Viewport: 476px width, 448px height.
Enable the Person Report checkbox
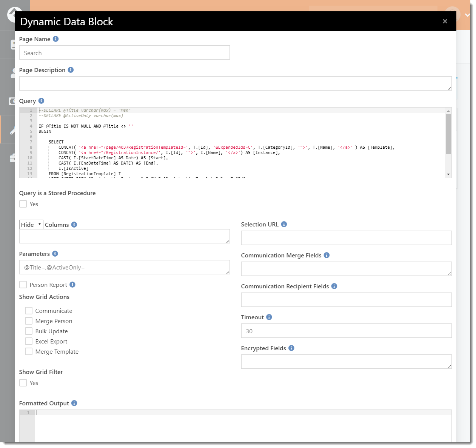[x=23, y=285]
